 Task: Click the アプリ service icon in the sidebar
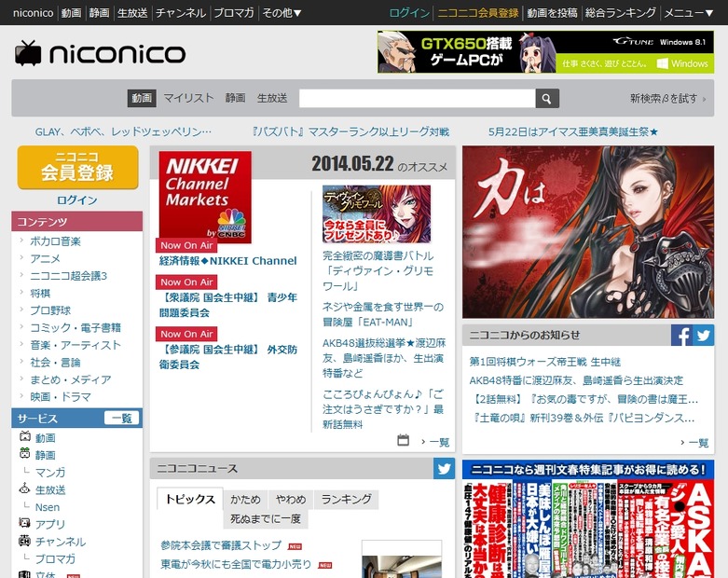[x=24, y=523]
